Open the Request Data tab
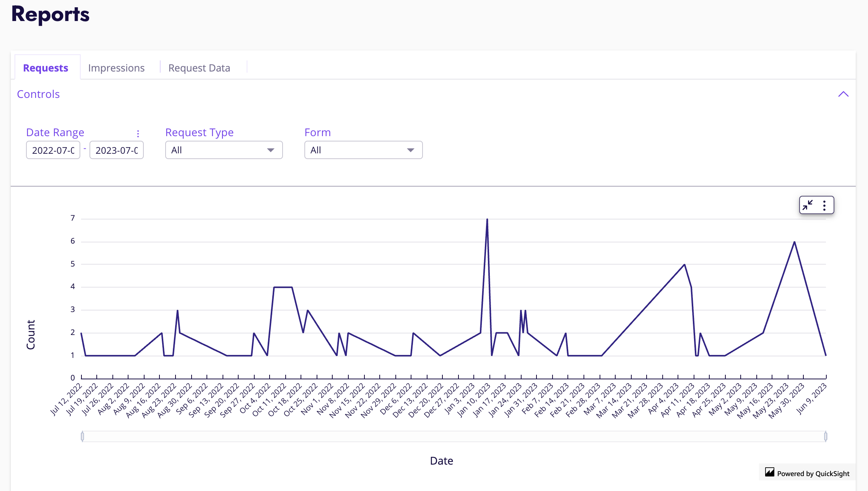This screenshot has width=868, height=491. (x=199, y=68)
